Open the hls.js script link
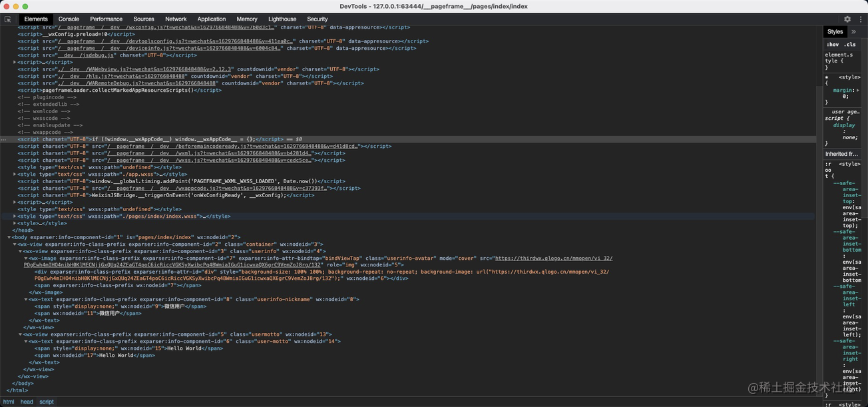868x407 pixels. point(121,76)
